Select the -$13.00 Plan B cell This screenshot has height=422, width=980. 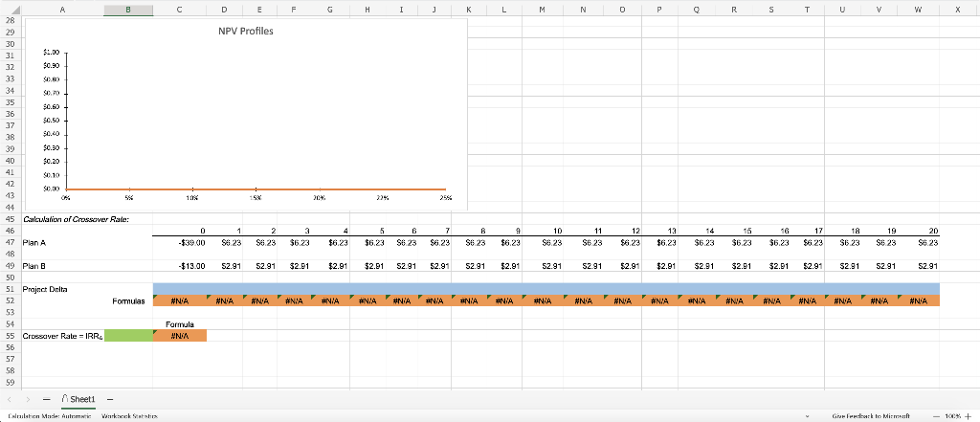[180, 266]
